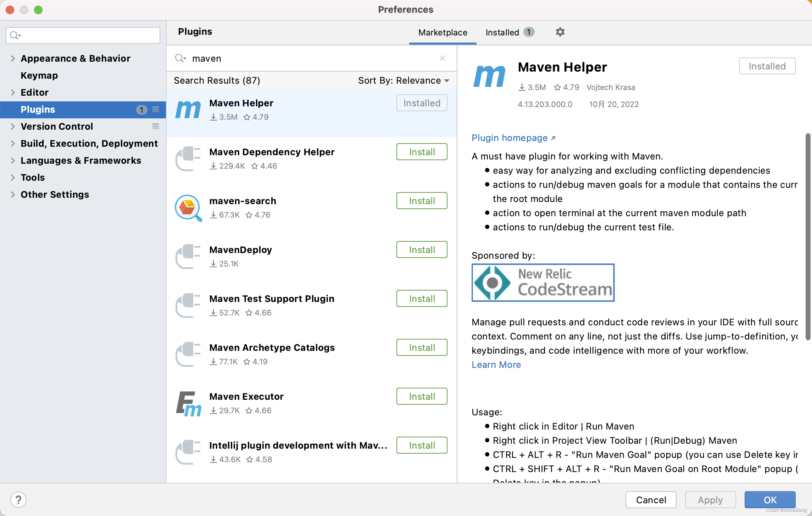Select Maven Archetype Catalogs title
The height and width of the screenshot is (516, 812).
tap(272, 348)
